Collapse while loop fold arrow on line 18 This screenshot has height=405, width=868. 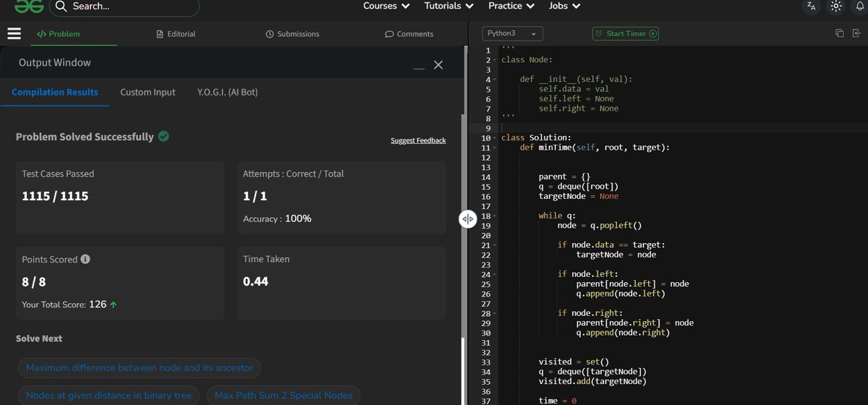pos(496,216)
